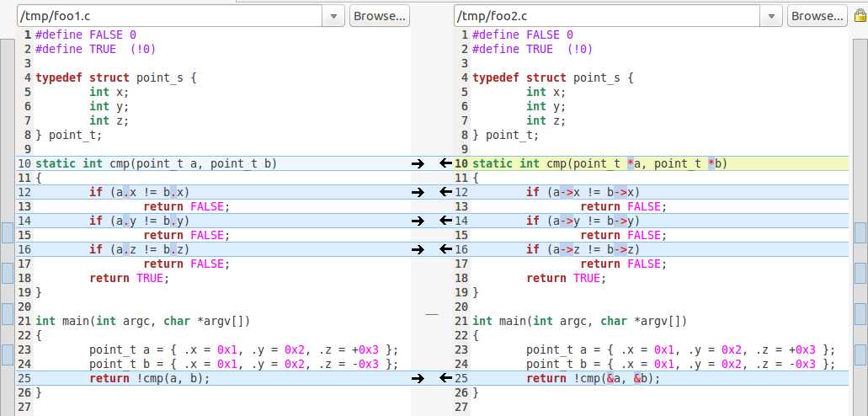Image resolution: width=868 pixels, height=416 pixels.
Task: Click 'if (a->z != b->z)' in right pane
Action: tap(583, 249)
